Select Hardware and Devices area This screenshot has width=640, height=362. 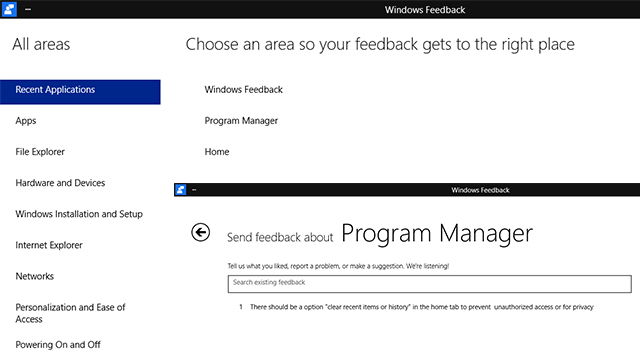[60, 183]
